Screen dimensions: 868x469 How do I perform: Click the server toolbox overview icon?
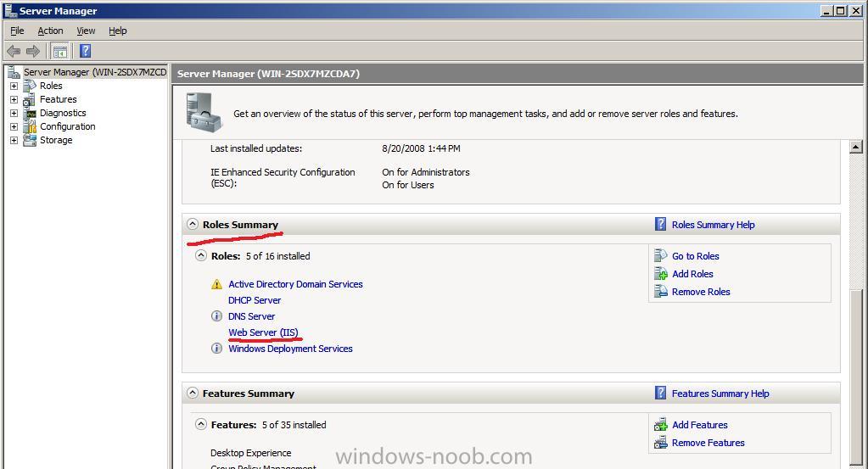(204, 112)
